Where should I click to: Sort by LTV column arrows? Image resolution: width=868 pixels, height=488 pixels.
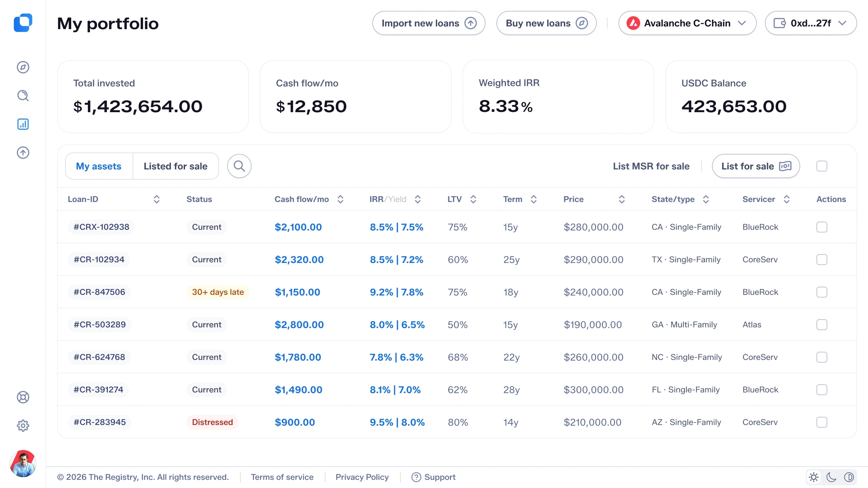coord(473,199)
